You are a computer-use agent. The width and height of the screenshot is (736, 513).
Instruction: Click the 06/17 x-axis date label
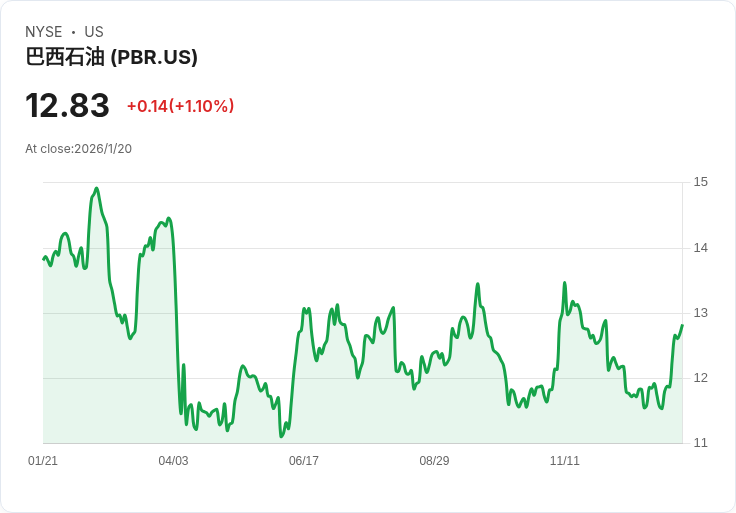(304, 461)
